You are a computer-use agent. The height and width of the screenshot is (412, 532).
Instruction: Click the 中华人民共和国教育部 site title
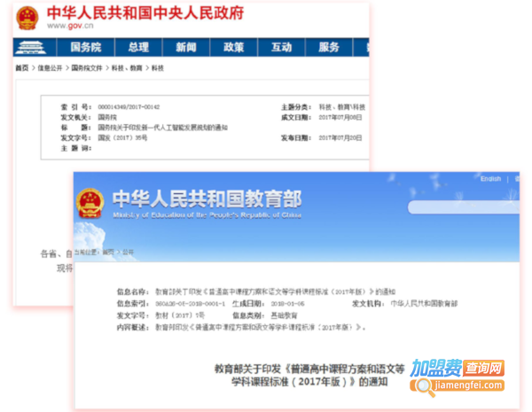(x=207, y=198)
